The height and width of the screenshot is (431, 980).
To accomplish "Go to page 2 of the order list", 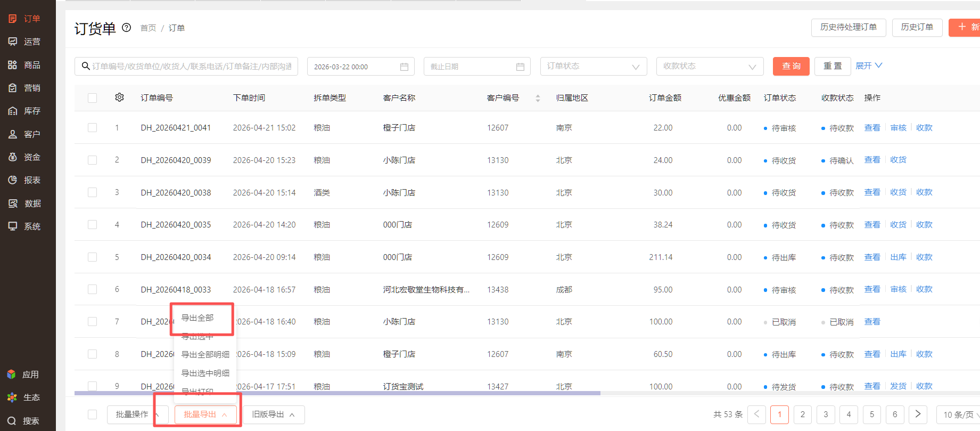I will point(803,414).
